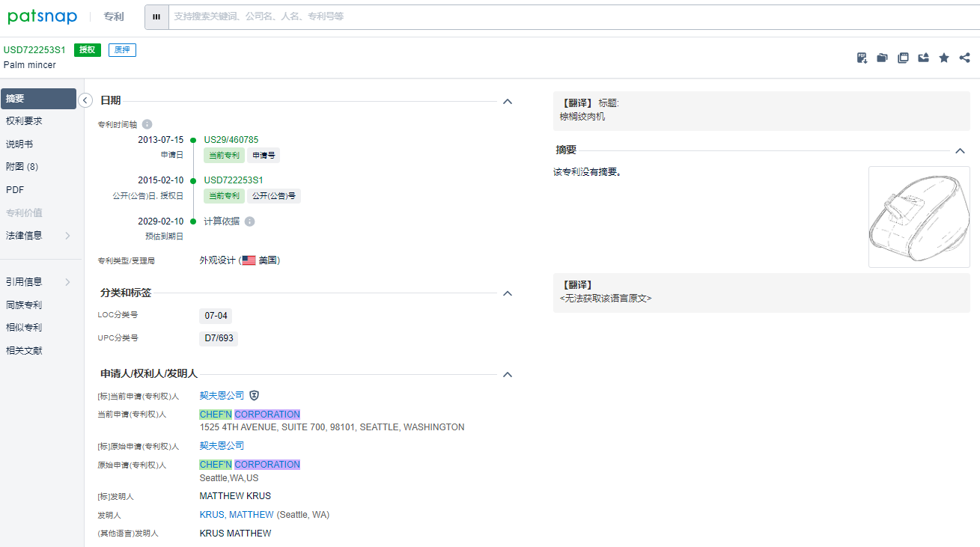This screenshot has width=980, height=547.
Task: Click the 外观设计 patent type text
Action: 217,260
